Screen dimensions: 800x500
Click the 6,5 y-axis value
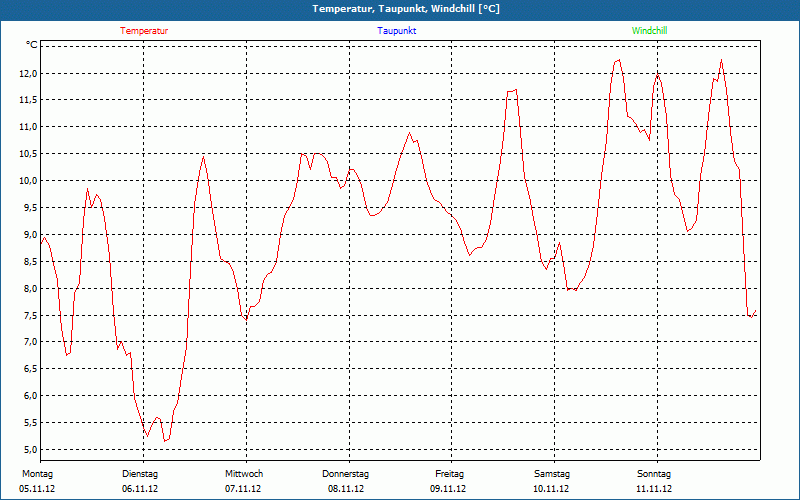[x=30, y=368]
